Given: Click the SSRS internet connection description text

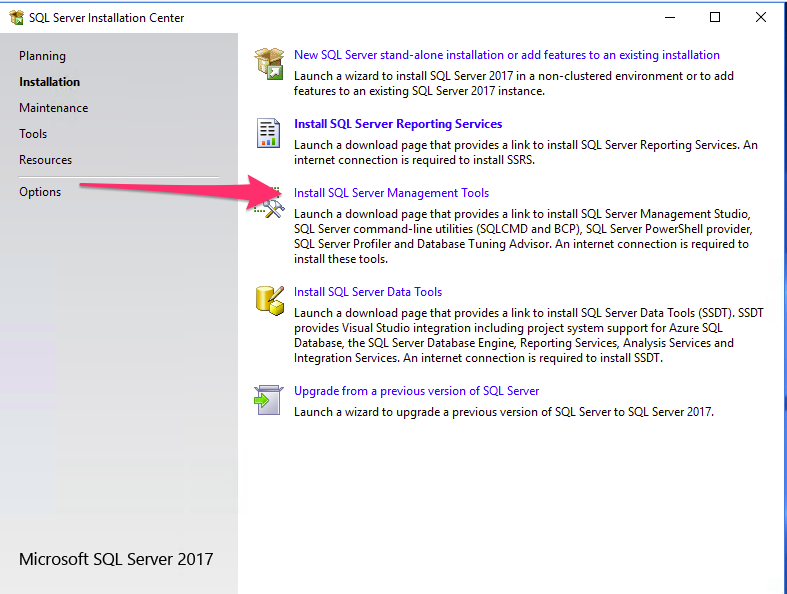Looking at the screenshot, I should click(526, 152).
